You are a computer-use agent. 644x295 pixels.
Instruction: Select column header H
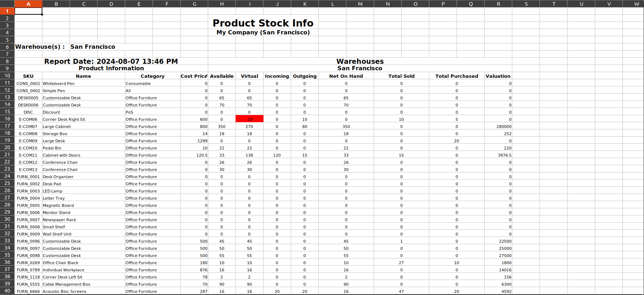pyautogui.click(x=222, y=4)
